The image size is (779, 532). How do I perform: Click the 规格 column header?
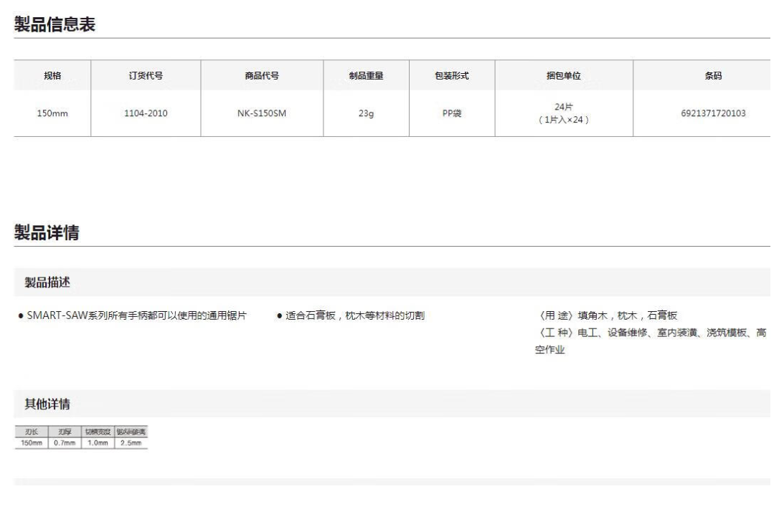(x=52, y=76)
